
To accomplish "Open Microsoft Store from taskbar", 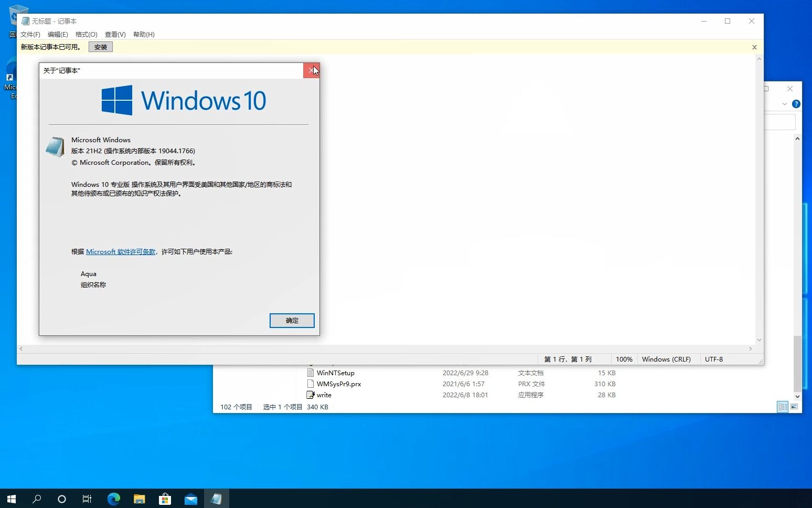I will pyautogui.click(x=165, y=499).
